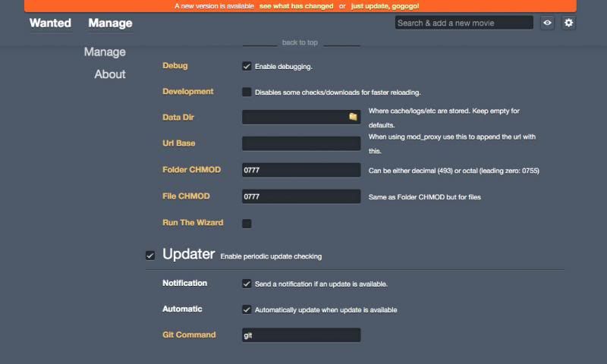Viewport: 607px width, 364px height.
Task: Toggle the Updater section checkbox
Action: pyautogui.click(x=150, y=256)
